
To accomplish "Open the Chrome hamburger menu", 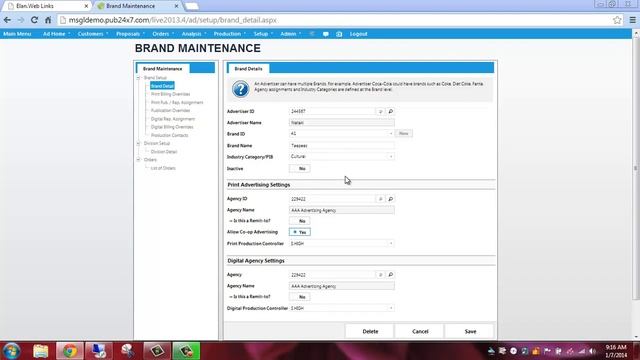I will coord(632,20).
